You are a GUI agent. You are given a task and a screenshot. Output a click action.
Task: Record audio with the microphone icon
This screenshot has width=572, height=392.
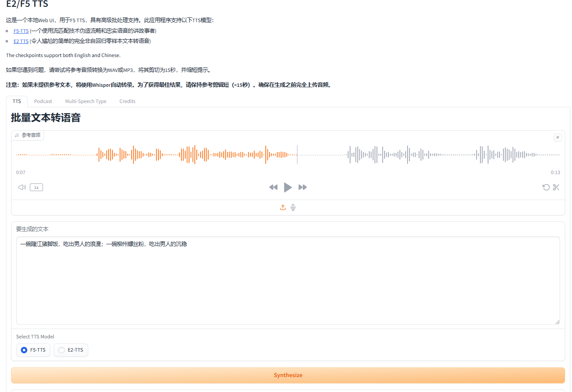click(293, 207)
